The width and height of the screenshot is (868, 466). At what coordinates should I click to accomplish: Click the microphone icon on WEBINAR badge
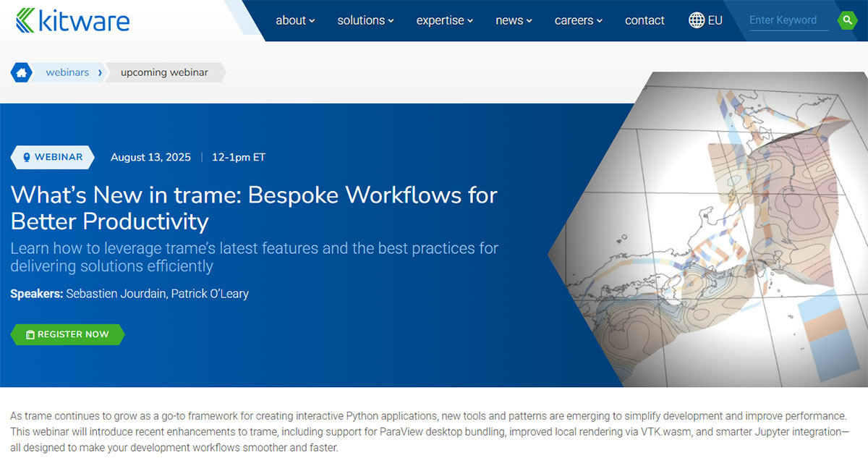pos(27,157)
